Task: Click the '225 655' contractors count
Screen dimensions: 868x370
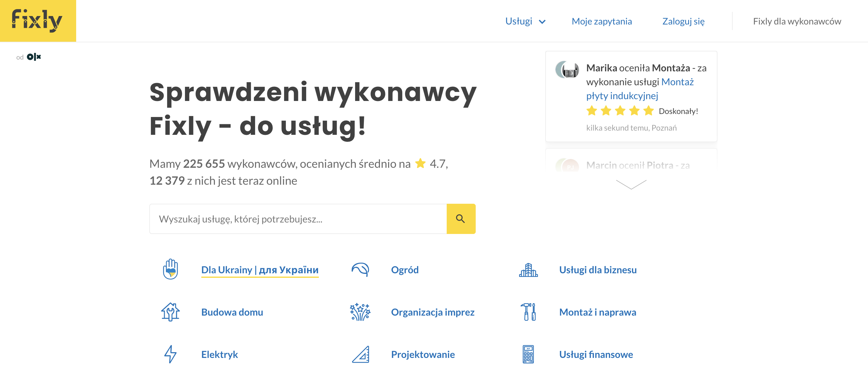Action: coord(204,164)
